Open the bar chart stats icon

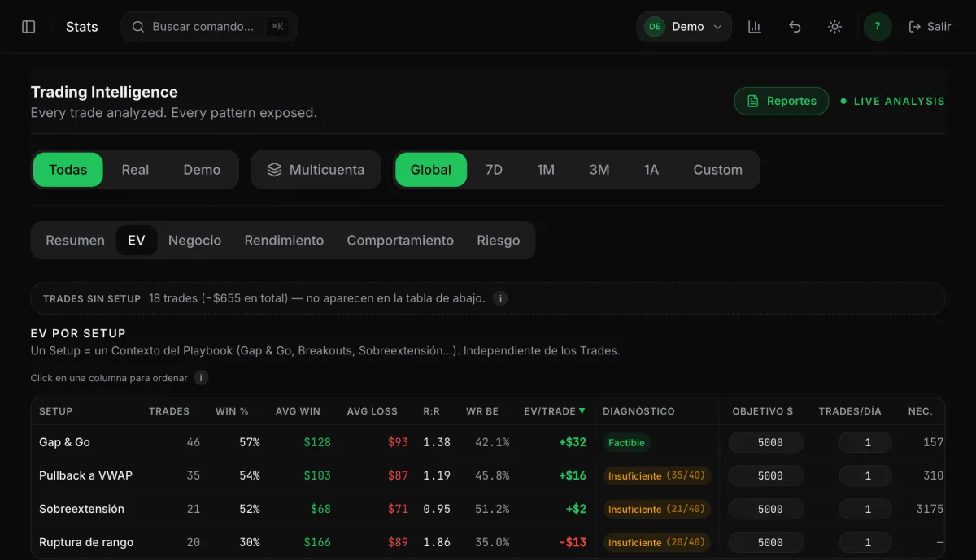click(755, 27)
